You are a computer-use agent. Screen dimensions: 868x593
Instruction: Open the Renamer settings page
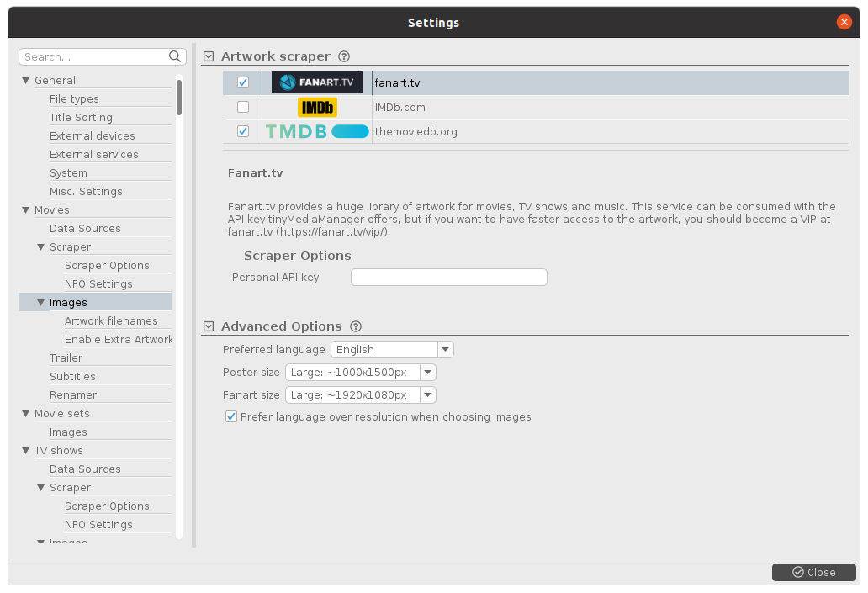pos(73,395)
